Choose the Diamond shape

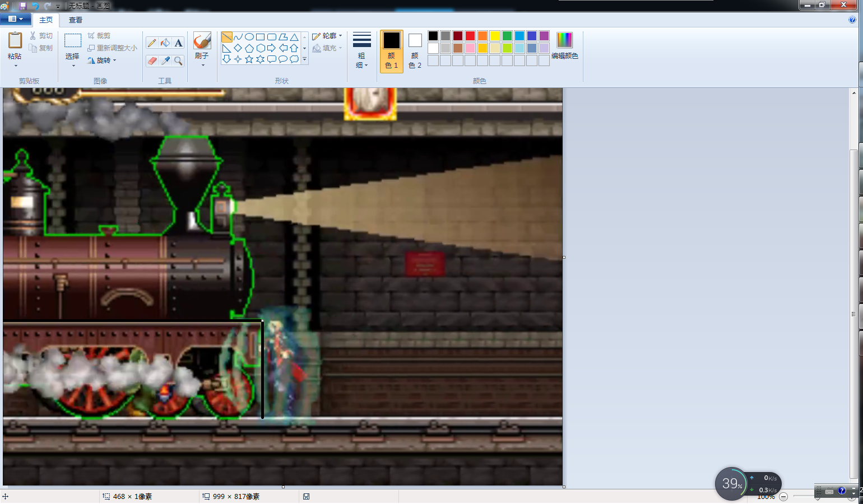coord(238,48)
